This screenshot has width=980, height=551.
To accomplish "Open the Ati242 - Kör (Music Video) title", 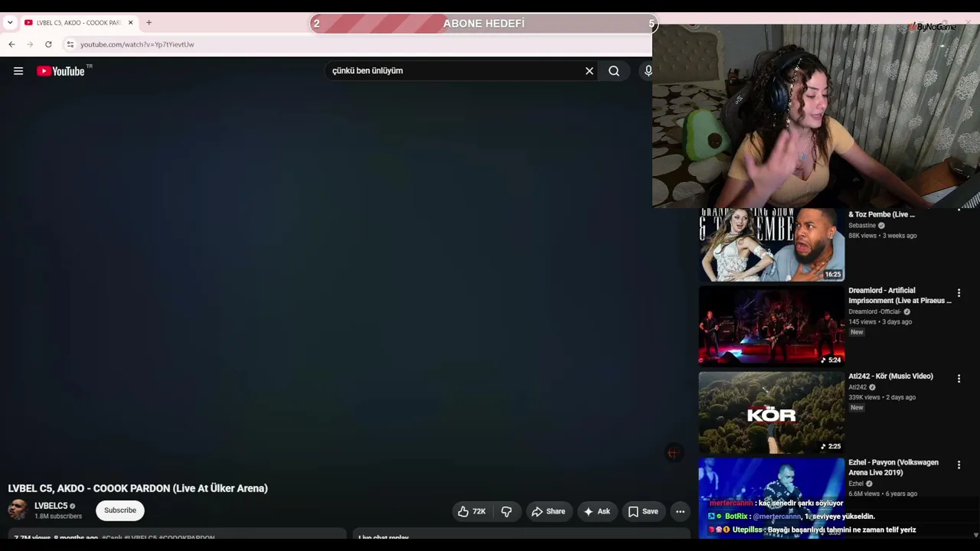I will pos(890,377).
